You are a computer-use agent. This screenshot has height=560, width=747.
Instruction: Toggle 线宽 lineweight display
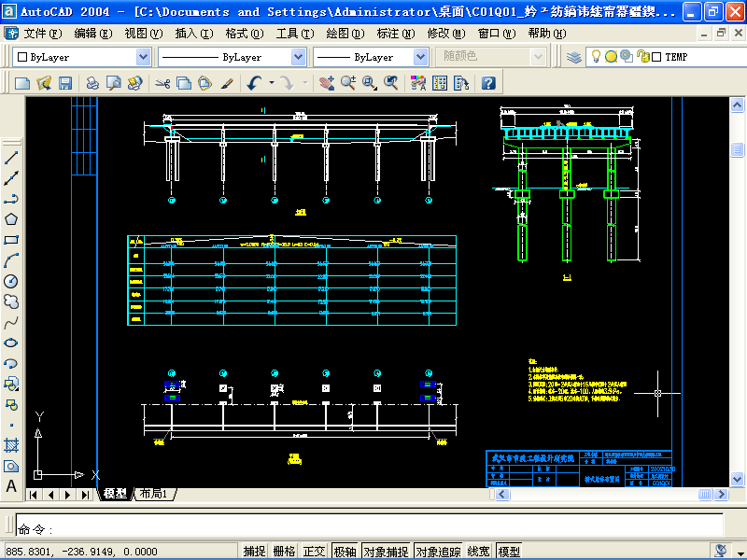coord(479,552)
